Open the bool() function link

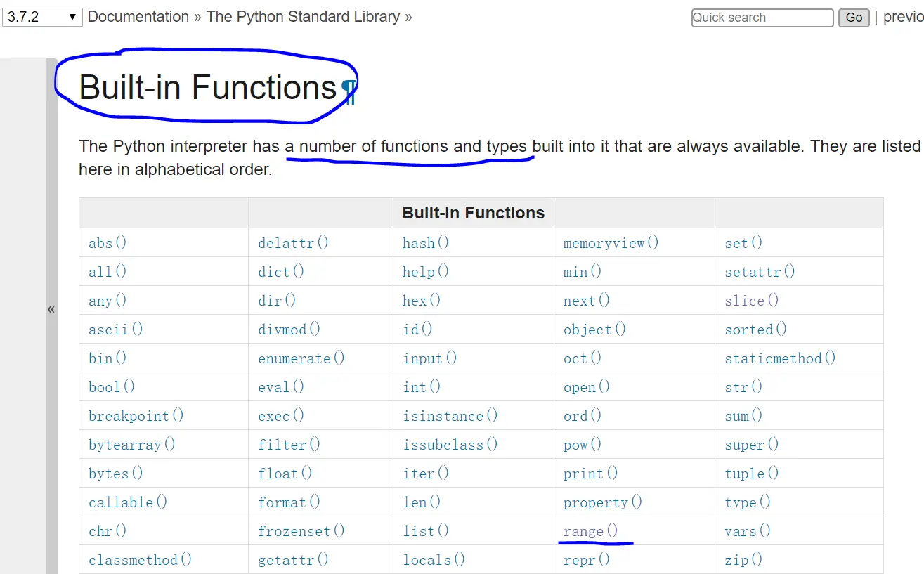pyautogui.click(x=112, y=387)
